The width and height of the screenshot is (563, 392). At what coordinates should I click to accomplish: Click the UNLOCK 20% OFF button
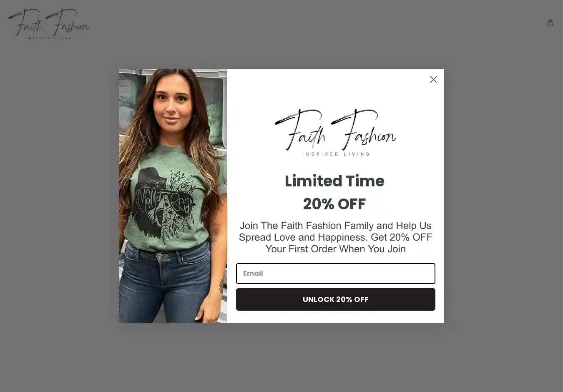click(335, 299)
